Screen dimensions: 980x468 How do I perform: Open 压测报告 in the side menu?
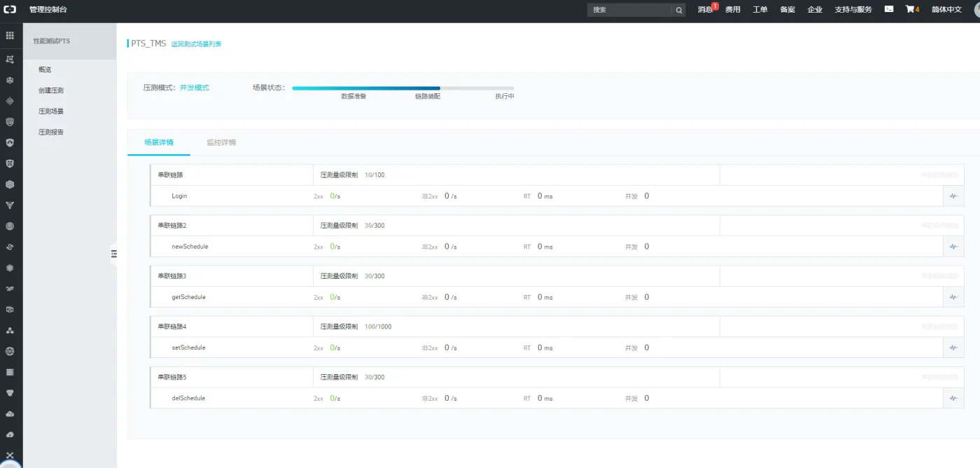(51, 132)
